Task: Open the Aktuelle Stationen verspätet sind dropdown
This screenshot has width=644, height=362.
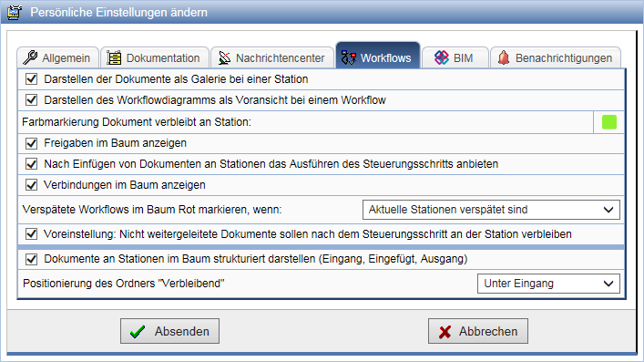Action: tap(491, 210)
